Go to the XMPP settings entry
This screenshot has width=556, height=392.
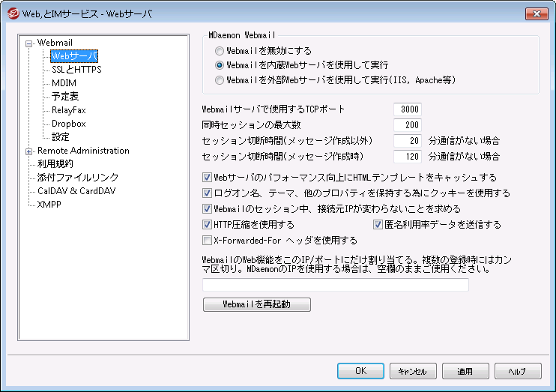[49, 205]
